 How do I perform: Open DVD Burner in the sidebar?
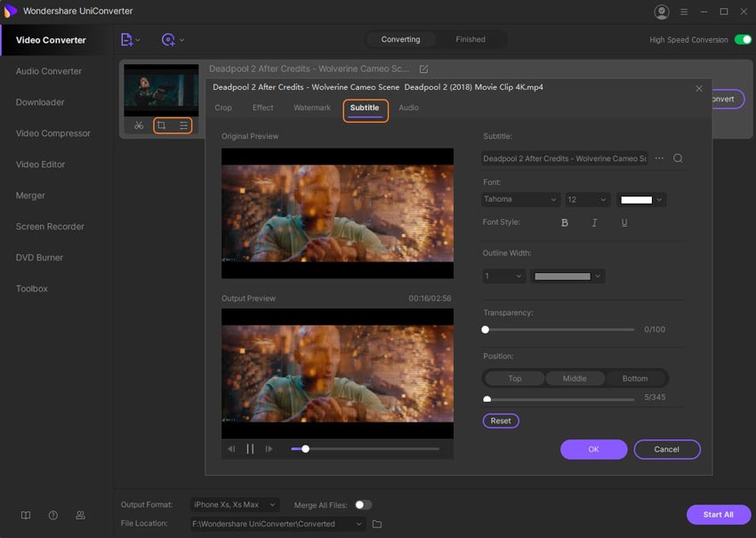[x=39, y=257]
